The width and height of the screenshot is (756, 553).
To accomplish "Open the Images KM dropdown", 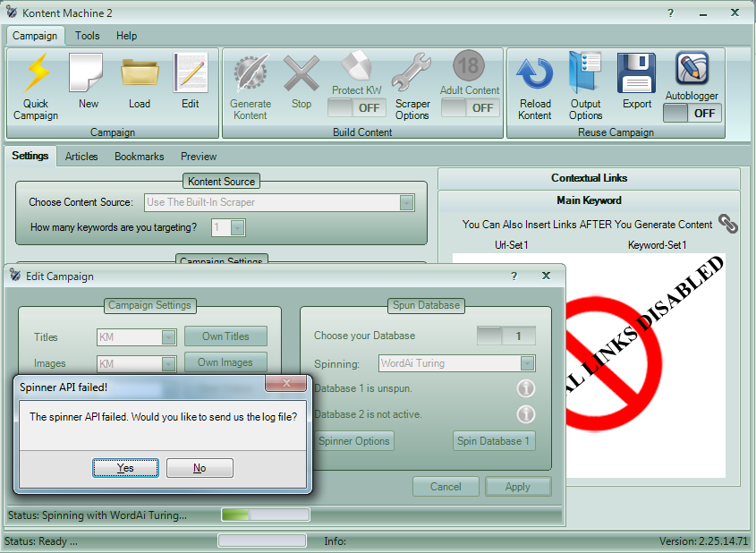I will (168, 363).
